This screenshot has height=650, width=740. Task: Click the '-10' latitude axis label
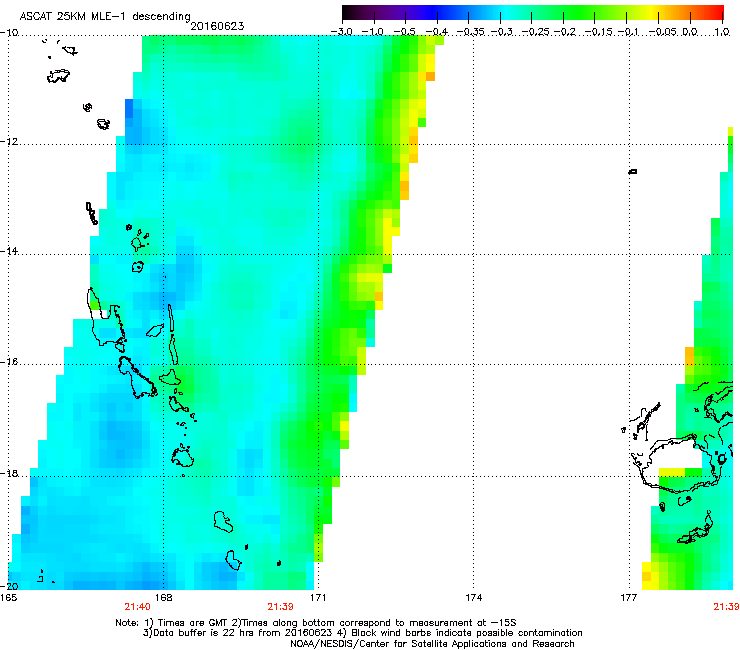coord(9,33)
